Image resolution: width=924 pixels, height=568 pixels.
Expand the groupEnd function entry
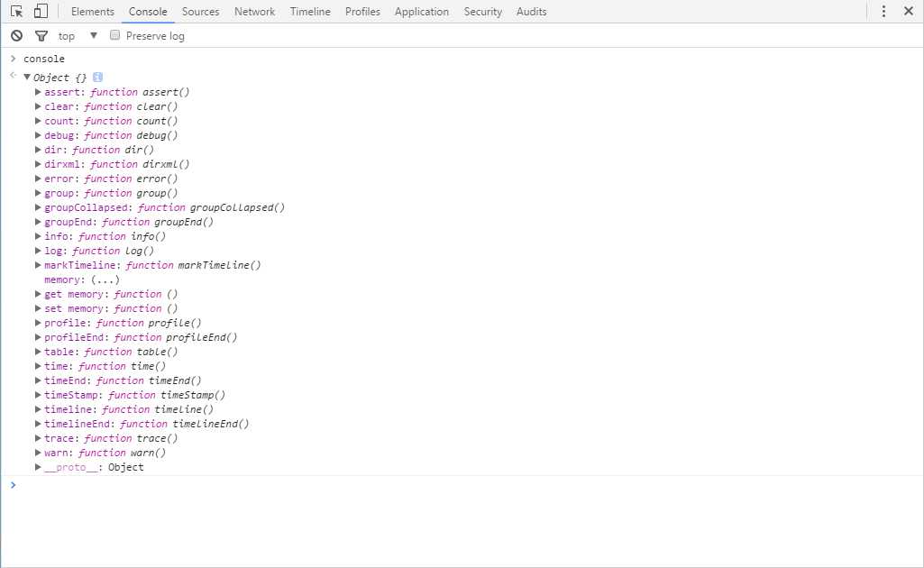click(x=38, y=222)
